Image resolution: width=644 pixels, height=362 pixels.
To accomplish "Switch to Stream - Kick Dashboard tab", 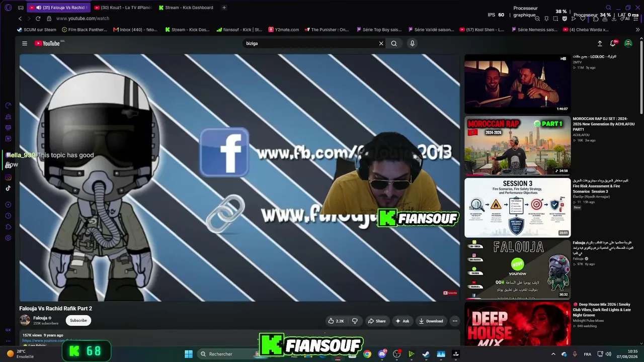I will click(x=186, y=8).
